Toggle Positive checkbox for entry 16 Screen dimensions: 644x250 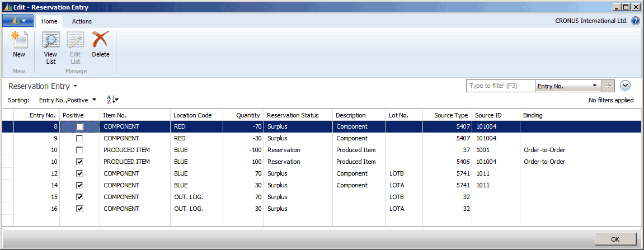80,209
